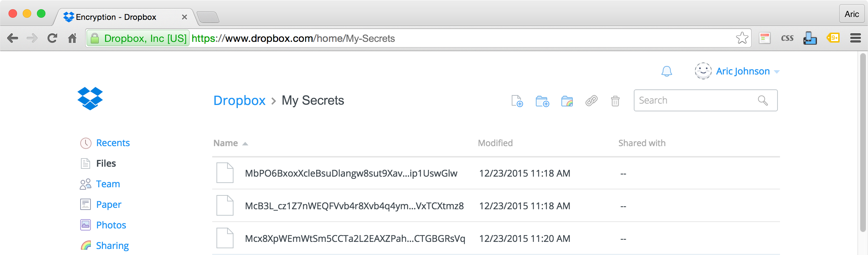Open the Paper section

click(108, 204)
